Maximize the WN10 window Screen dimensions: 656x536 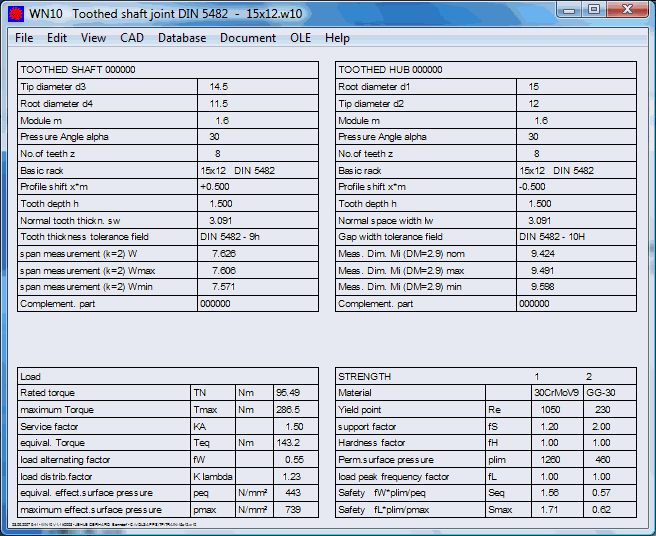pyautogui.click(x=594, y=10)
